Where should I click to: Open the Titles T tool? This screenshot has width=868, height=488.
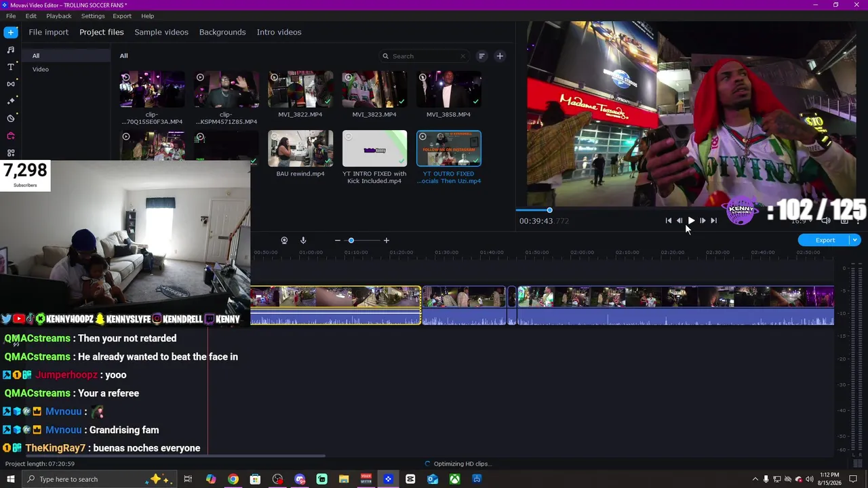(x=11, y=66)
